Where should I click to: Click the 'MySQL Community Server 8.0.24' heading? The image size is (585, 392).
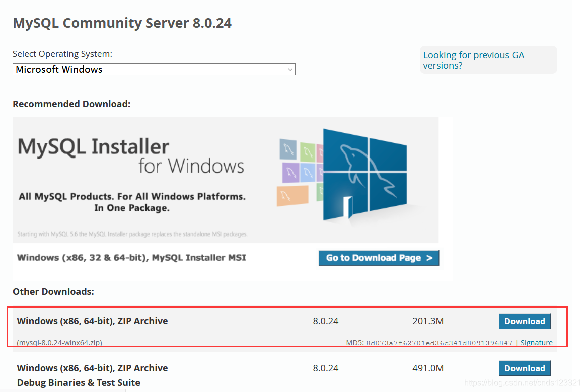(122, 23)
